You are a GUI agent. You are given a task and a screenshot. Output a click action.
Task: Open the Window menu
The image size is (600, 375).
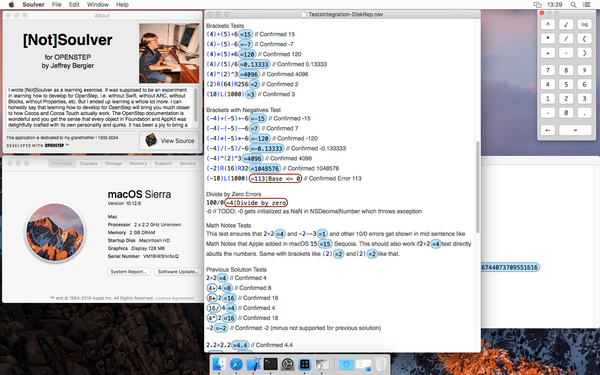98,5
